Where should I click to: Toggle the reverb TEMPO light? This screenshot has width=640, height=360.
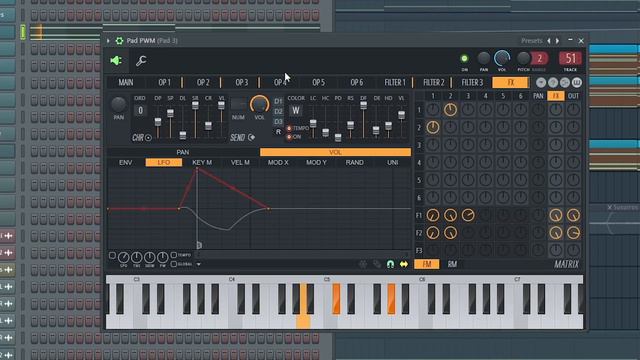click(289, 128)
